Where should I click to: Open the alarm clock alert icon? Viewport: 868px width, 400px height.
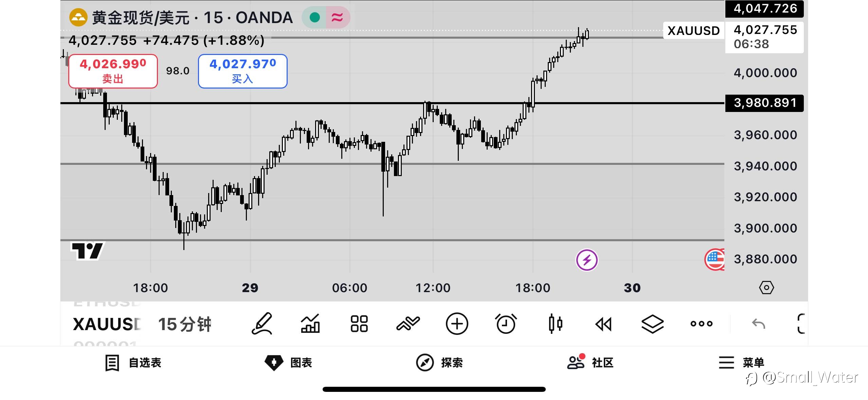tap(506, 323)
